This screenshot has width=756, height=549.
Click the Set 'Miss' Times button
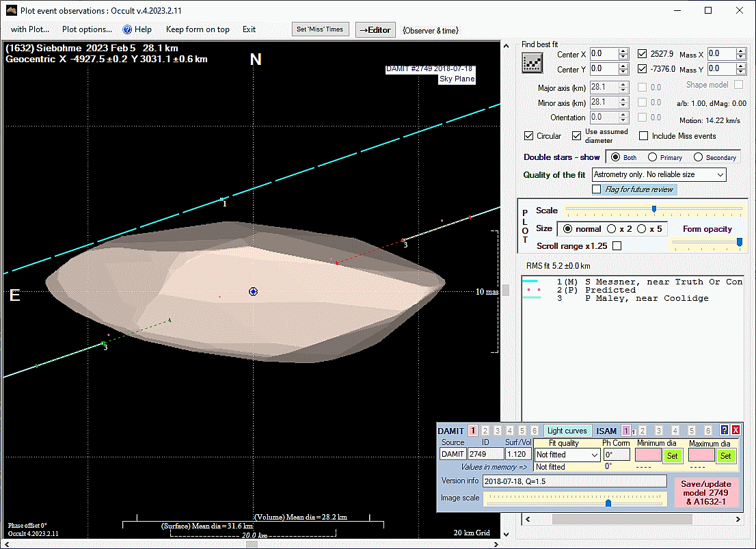[321, 29]
